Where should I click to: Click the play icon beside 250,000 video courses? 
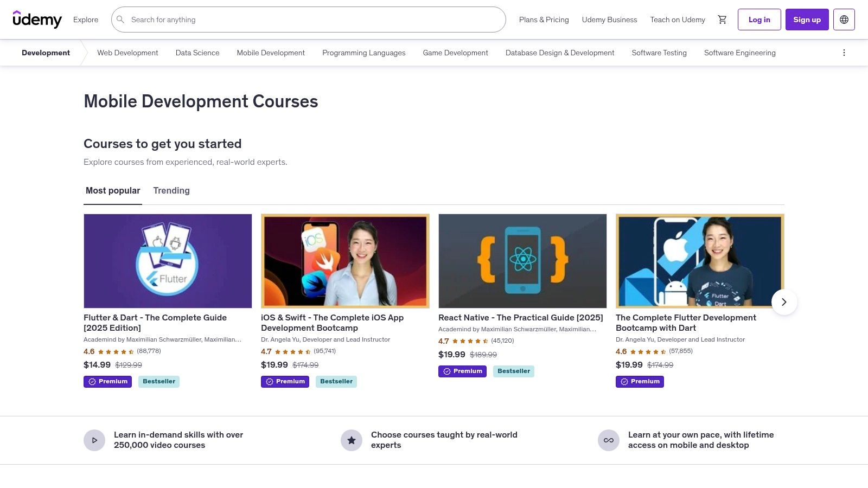[94, 440]
